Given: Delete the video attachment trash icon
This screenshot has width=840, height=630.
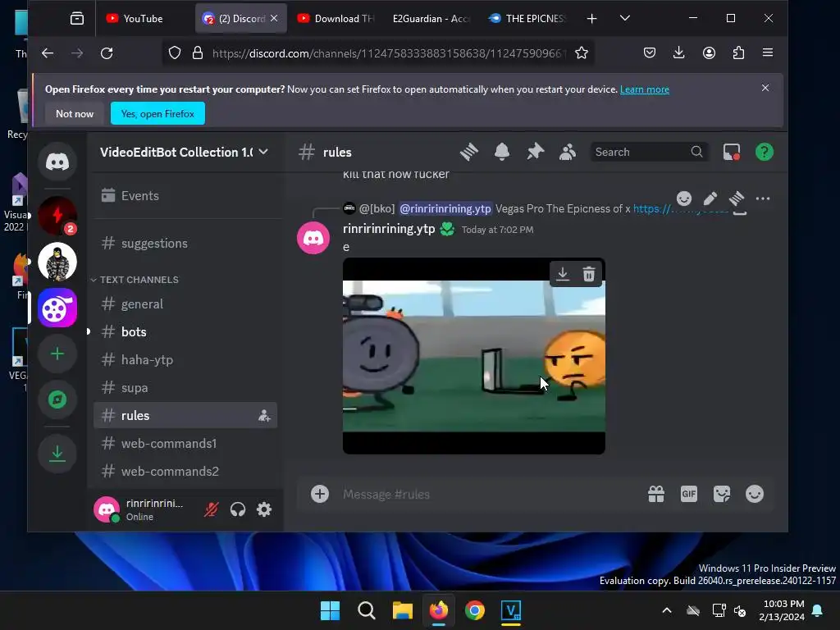Looking at the screenshot, I should [589, 274].
